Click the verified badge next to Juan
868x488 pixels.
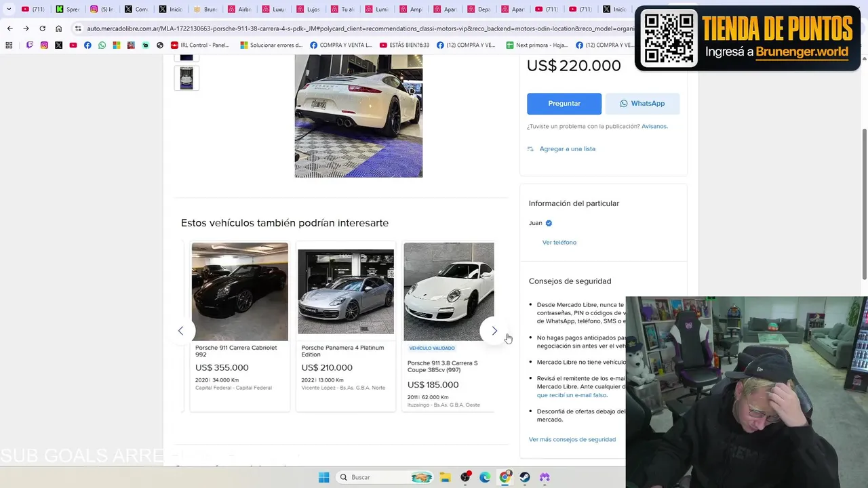549,223
